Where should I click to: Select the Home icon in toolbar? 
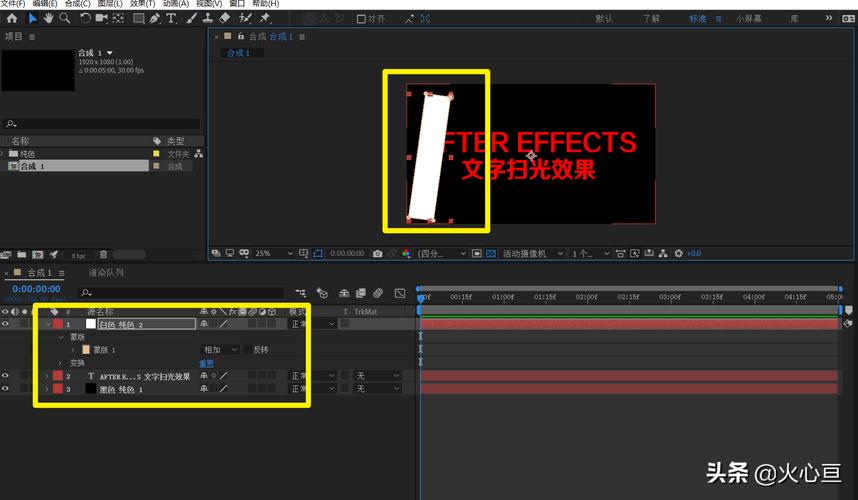click(x=11, y=18)
